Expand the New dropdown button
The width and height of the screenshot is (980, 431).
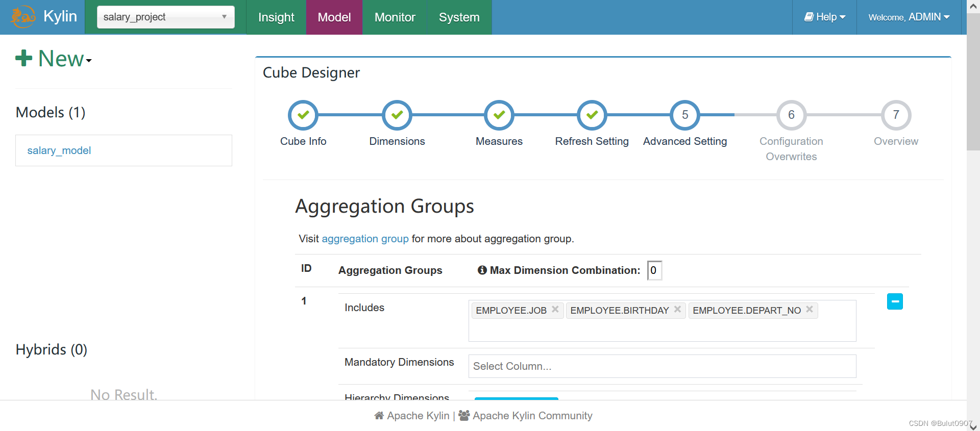coord(54,59)
